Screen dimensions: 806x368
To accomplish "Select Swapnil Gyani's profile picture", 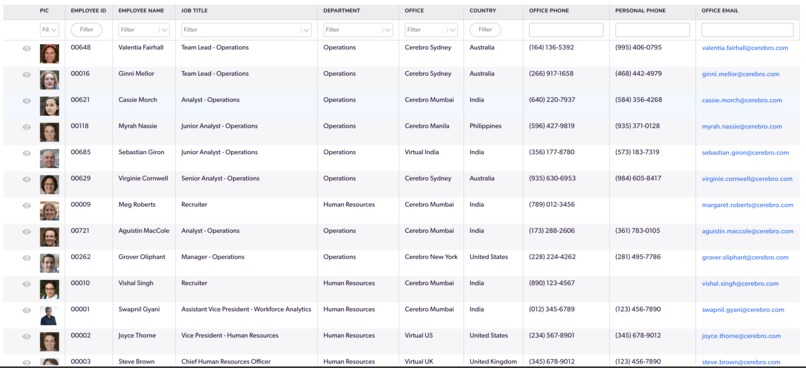I will (49, 316).
